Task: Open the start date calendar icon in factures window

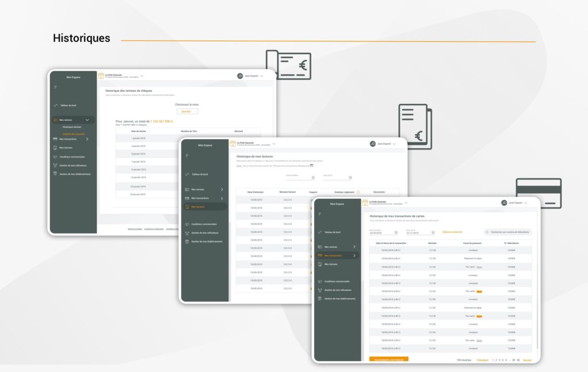Action: (x=313, y=178)
